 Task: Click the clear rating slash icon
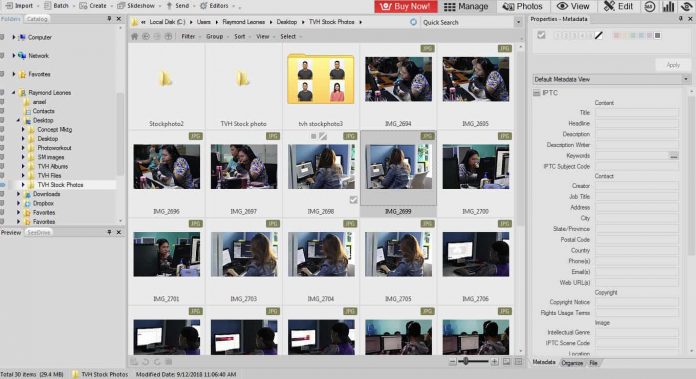point(599,36)
